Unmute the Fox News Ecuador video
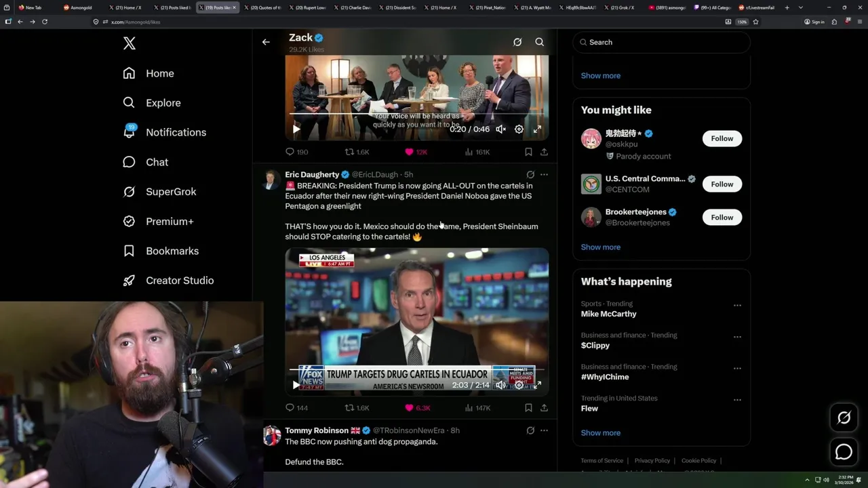This screenshot has height=488, width=868. click(500, 385)
